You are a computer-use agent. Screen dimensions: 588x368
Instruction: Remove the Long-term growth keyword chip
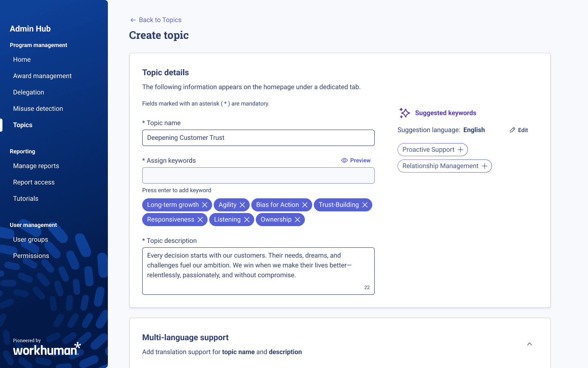tap(205, 205)
